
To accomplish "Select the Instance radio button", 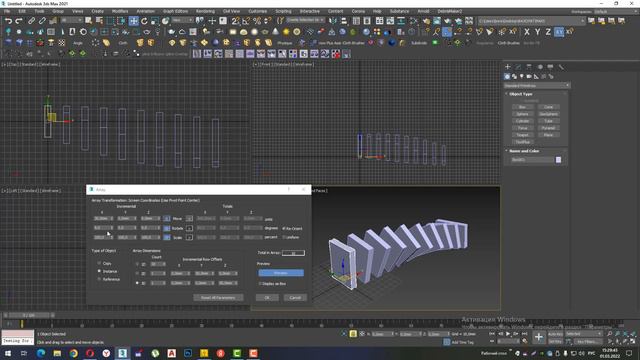I will [x=99, y=271].
